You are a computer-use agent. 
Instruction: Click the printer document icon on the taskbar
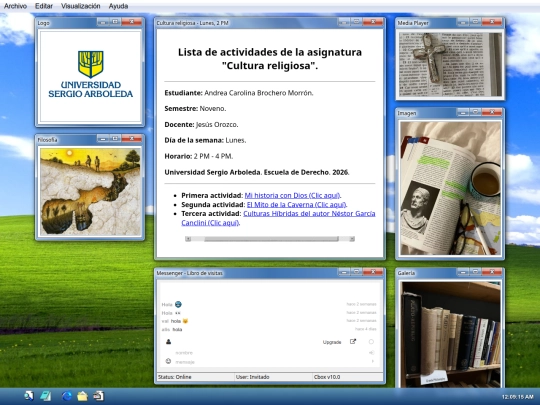pos(98,396)
